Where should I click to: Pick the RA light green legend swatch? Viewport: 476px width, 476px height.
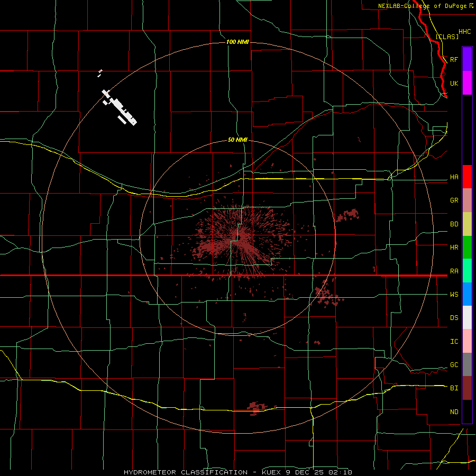click(x=467, y=271)
